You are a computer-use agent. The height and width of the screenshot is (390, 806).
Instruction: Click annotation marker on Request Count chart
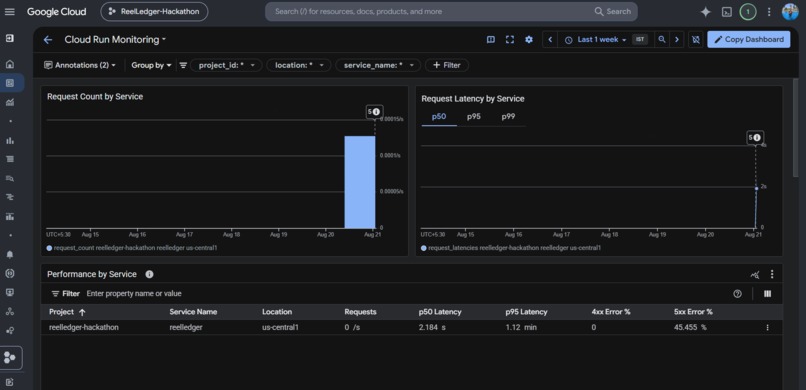[375, 112]
